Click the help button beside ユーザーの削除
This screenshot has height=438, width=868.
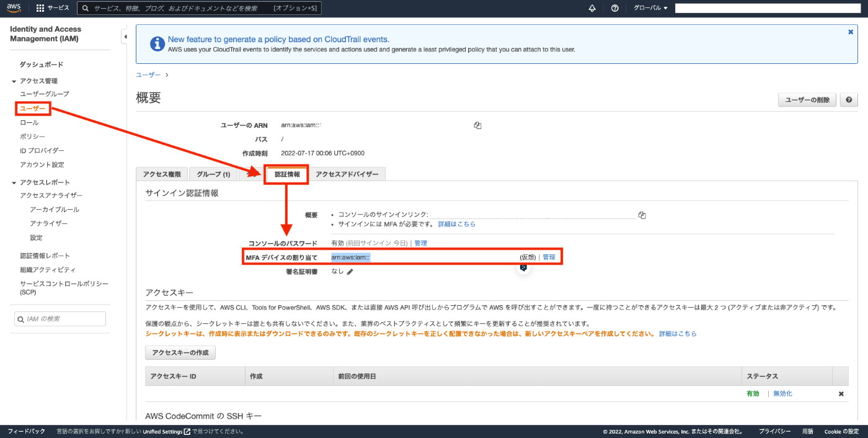(x=849, y=100)
